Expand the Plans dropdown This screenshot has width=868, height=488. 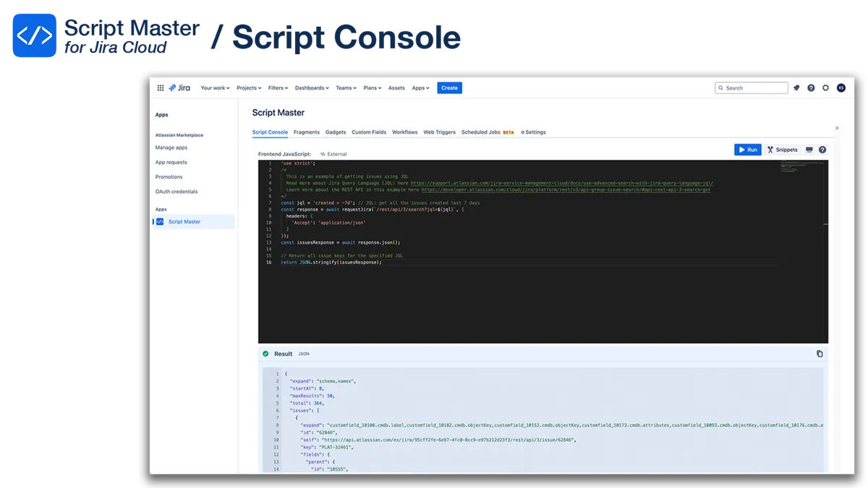(373, 87)
